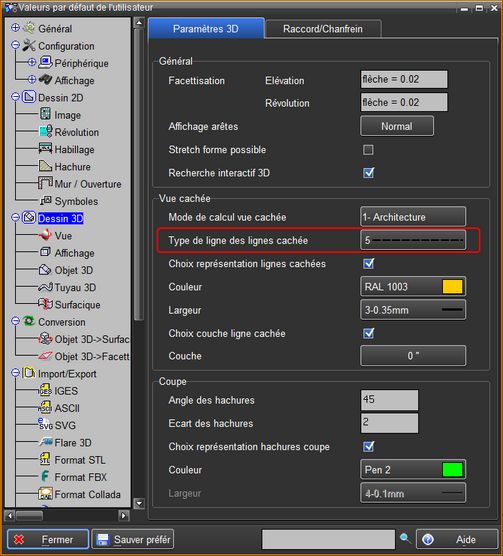Pick the RAL 1003 yellow color swatch
Screen dimensions: 503x556
point(452,287)
